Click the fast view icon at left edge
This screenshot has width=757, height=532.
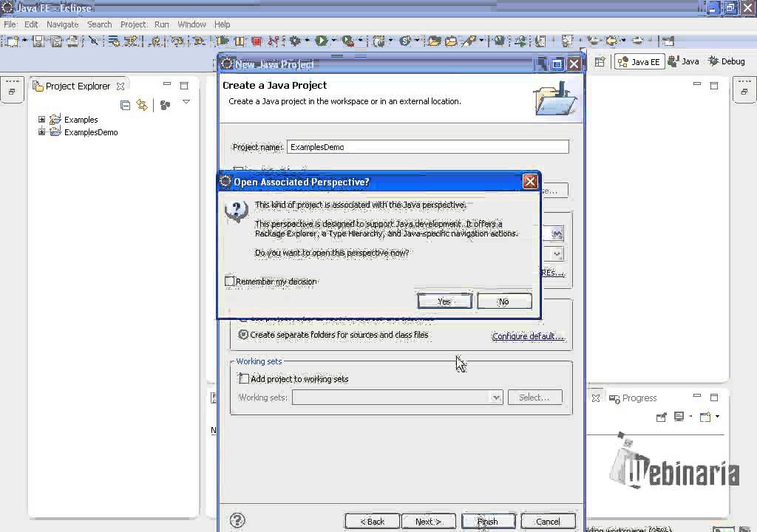[12, 91]
